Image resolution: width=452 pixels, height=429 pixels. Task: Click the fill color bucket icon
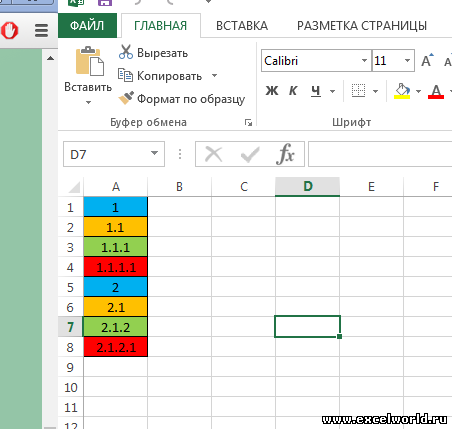click(402, 91)
